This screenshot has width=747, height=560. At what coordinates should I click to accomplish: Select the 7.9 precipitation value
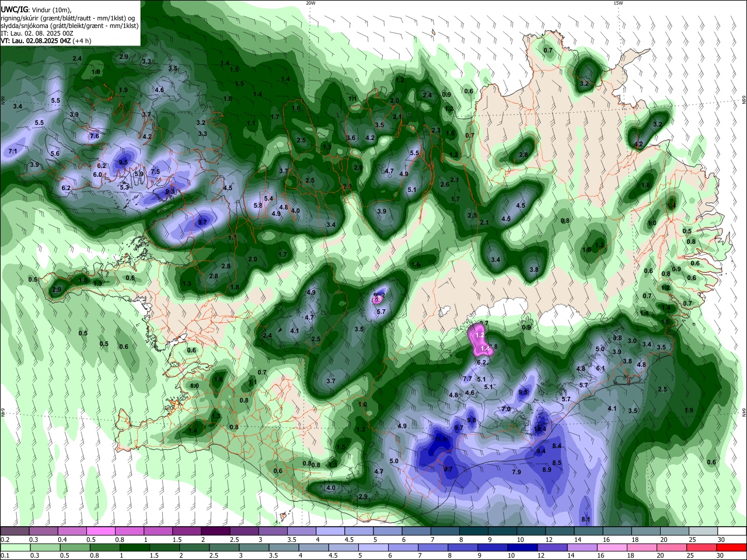click(x=516, y=472)
